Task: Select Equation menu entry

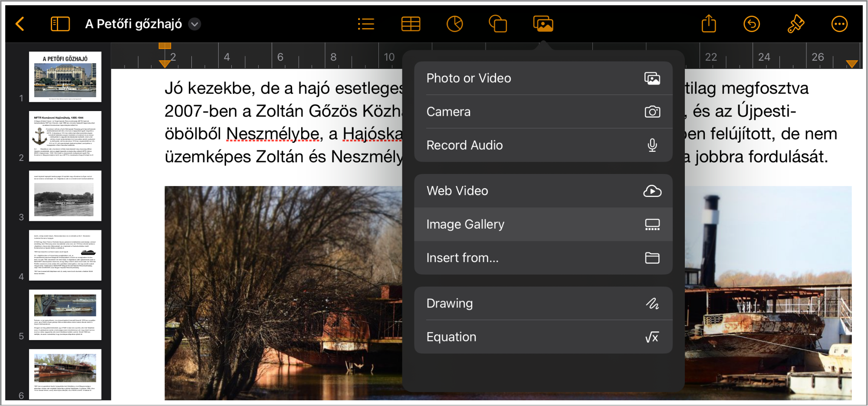Action: [x=543, y=337]
